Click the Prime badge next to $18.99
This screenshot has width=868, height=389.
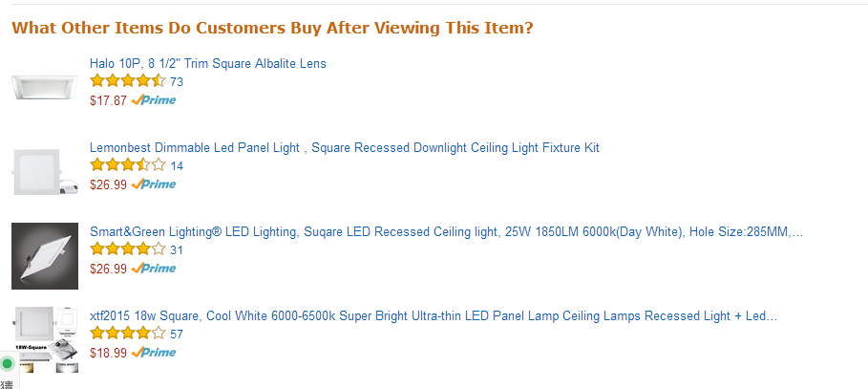[154, 353]
